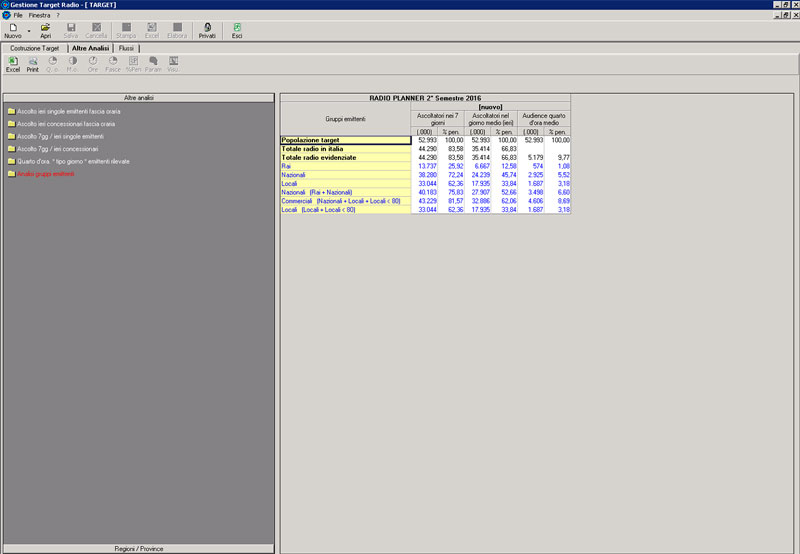Select Ascolto 7gg / ieri concessionari item
Viewport: 800px width, 554px height.
coord(56,148)
